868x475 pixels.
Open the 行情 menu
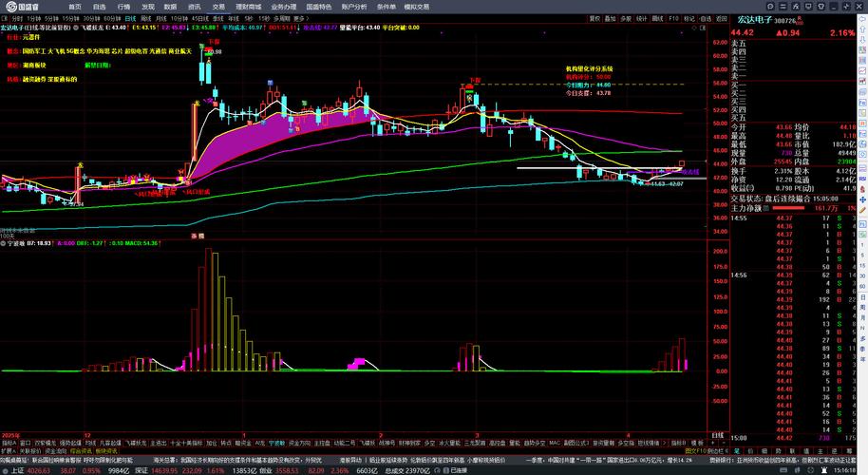click(x=123, y=7)
